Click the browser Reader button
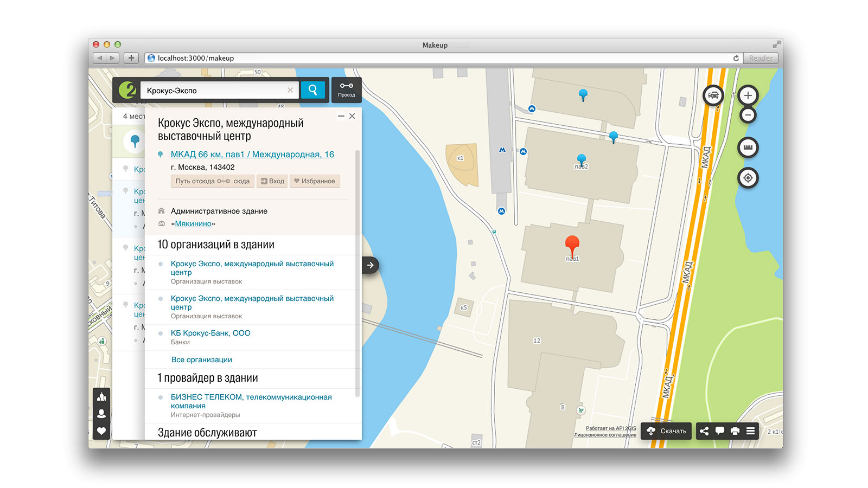 761,58
